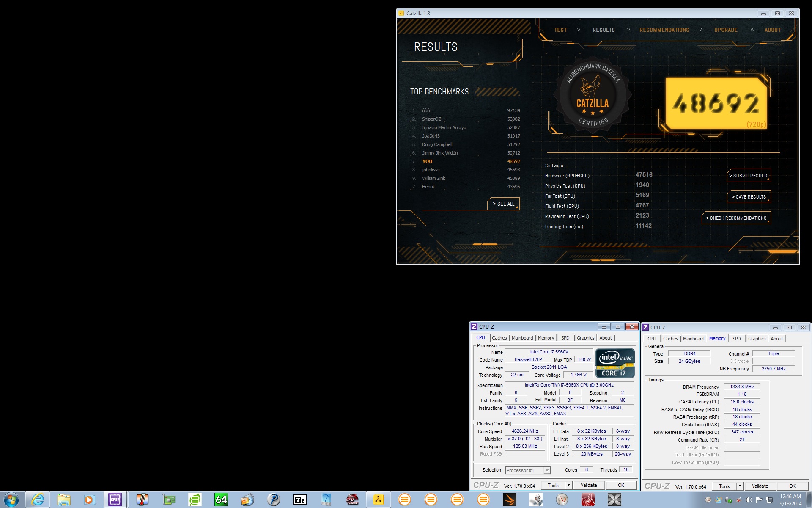Launch Internet Explorer from the taskbar
Screen dimensions: 812x508
tap(38, 500)
